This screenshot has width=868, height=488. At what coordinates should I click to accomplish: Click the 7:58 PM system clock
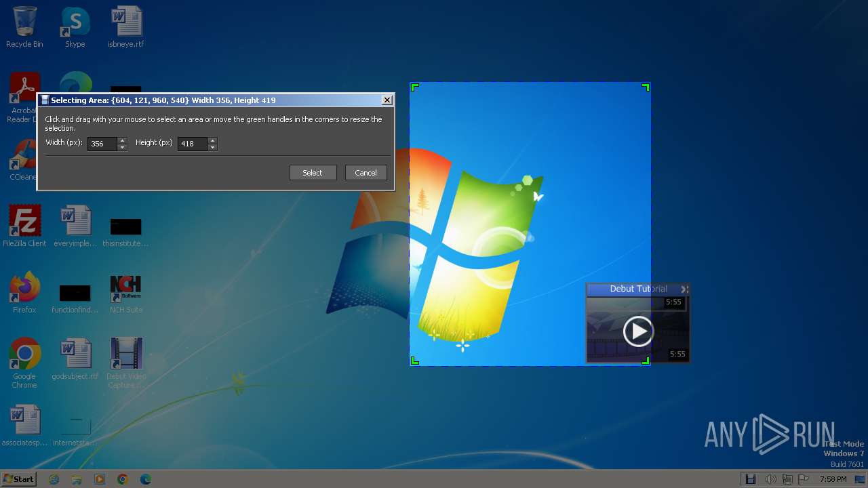[x=833, y=479]
